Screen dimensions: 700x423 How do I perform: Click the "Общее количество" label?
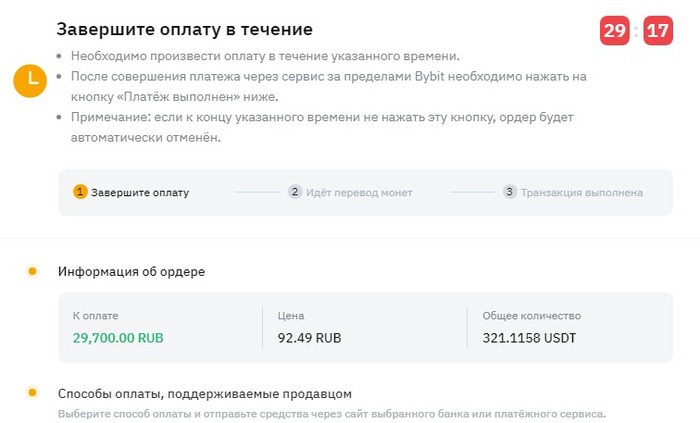coord(531,315)
